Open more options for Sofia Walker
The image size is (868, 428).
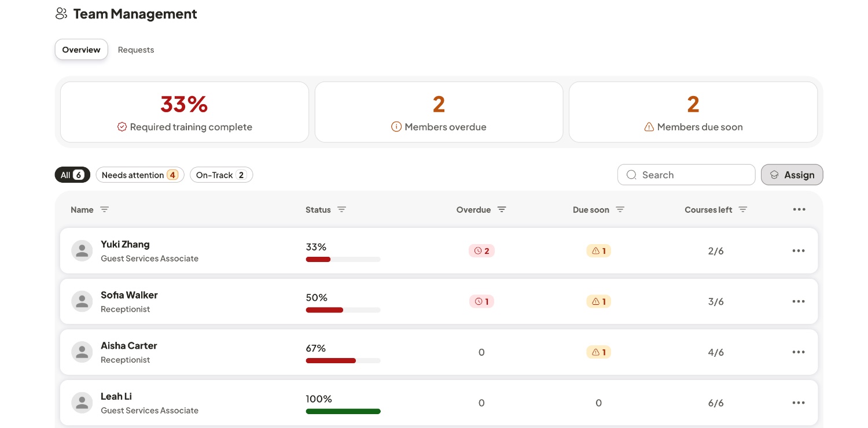click(799, 301)
